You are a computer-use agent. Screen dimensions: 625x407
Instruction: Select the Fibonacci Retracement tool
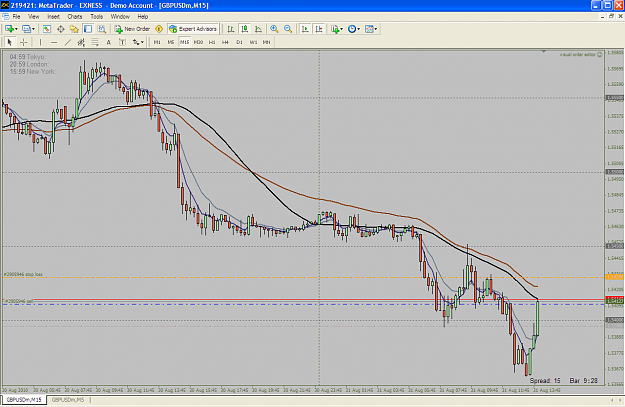point(95,42)
